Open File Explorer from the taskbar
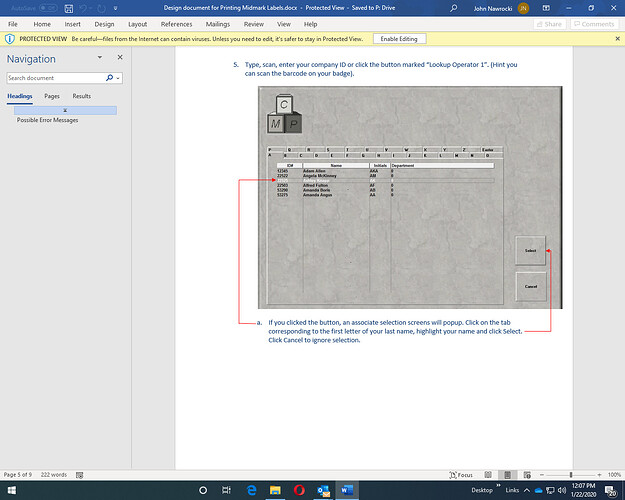Image resolution: width=625 pixels, height=500 pixels. pyautogui.click(x=274, y=491)
